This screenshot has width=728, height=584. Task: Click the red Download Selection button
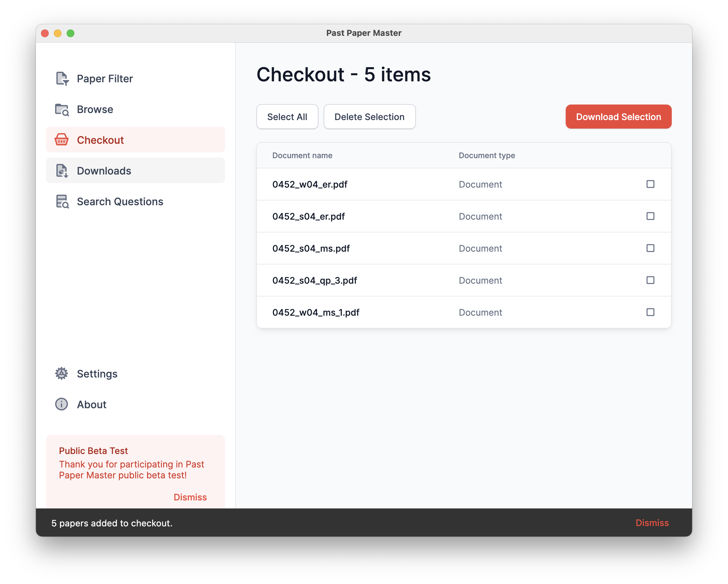click(618, 117)
